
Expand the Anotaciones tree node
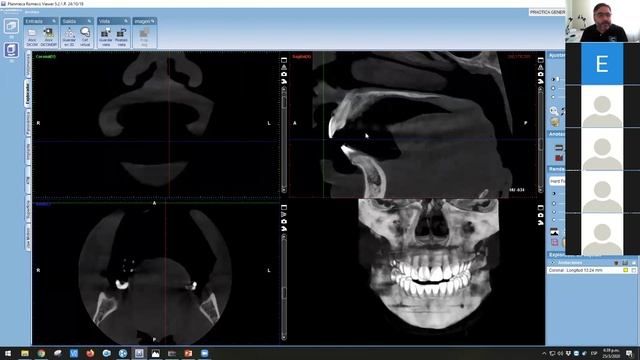coord(553,263)
